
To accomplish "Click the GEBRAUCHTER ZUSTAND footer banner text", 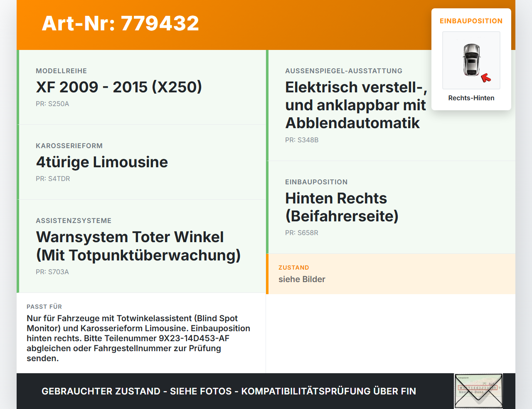I will 229,391.
